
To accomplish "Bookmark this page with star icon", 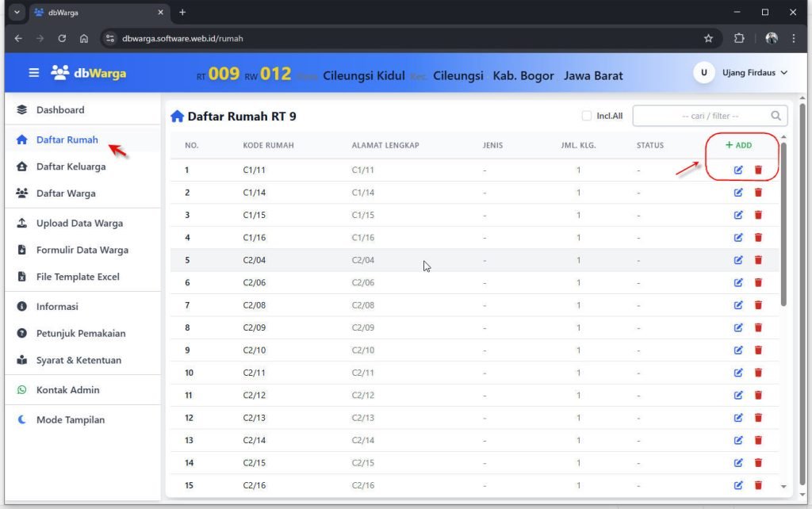I will tap(708, 38).
